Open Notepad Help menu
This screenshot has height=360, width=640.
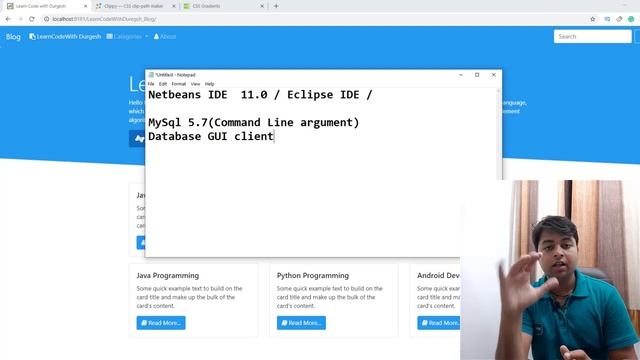[209, 84]
